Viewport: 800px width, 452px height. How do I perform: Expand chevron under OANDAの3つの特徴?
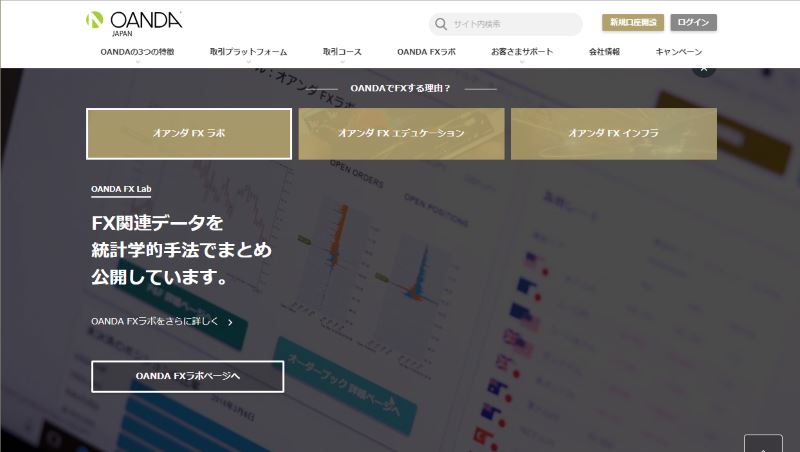[x=138, y=62]
